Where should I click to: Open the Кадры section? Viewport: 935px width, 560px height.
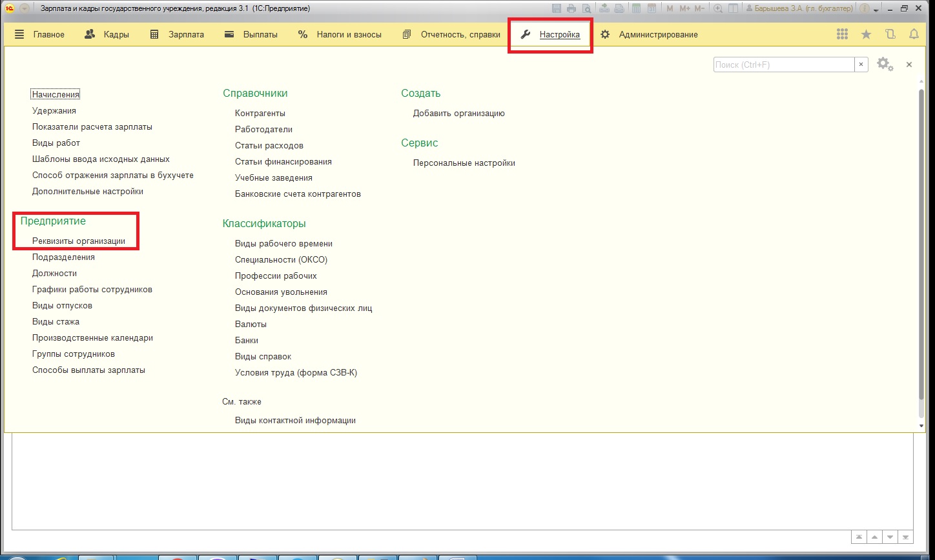(x=107, y=35)
